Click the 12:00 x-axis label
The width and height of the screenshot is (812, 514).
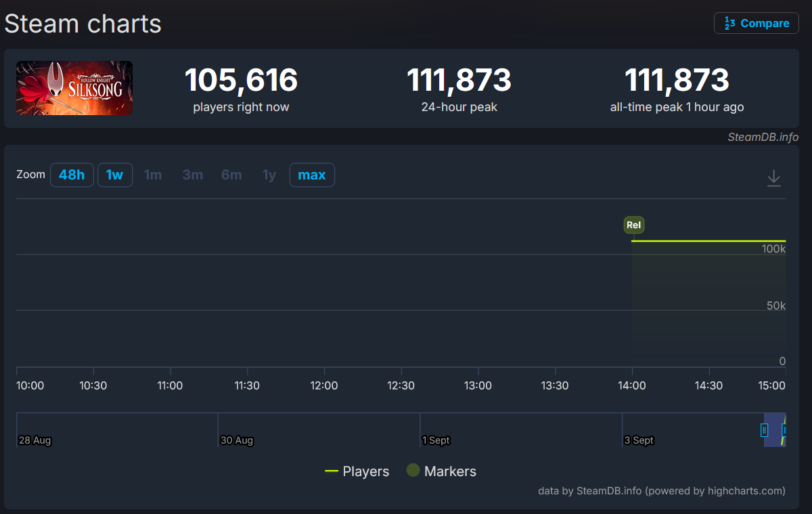[x=324, y=385]
